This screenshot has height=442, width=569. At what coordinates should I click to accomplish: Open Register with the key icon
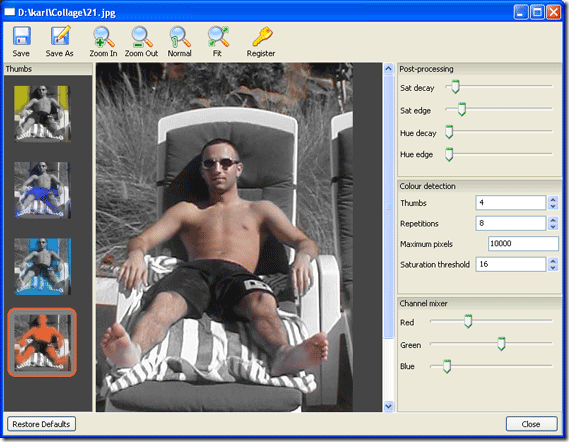point(262,36)
